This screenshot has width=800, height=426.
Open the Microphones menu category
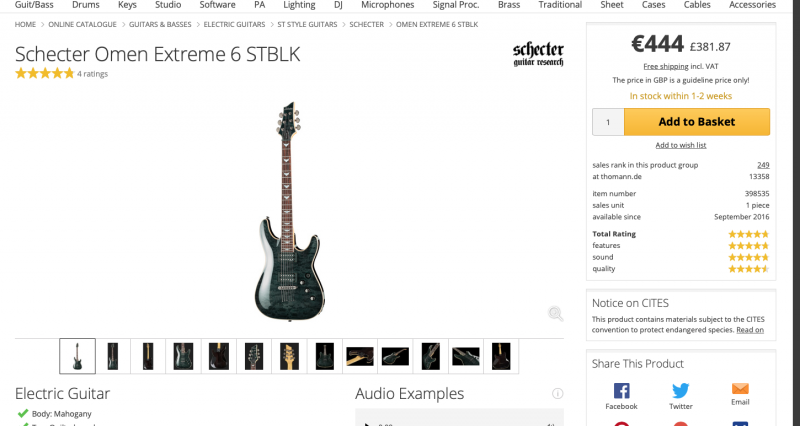(387, 5)
